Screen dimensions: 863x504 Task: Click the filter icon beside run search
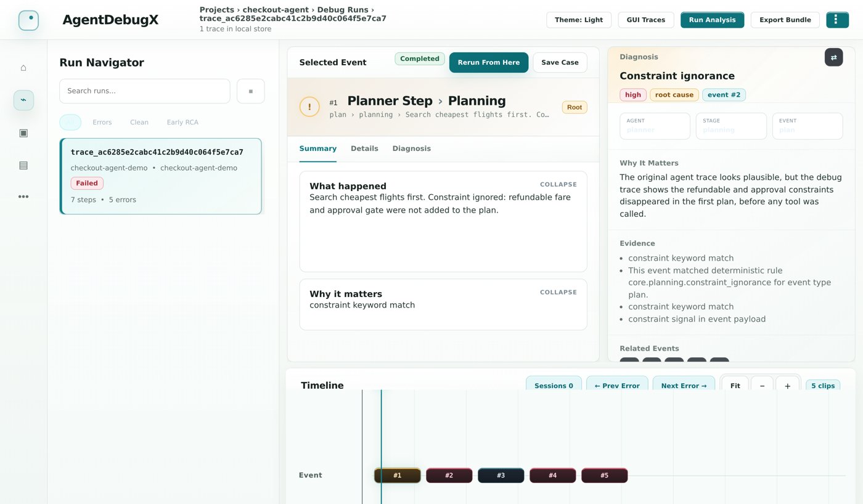point(251,91)
